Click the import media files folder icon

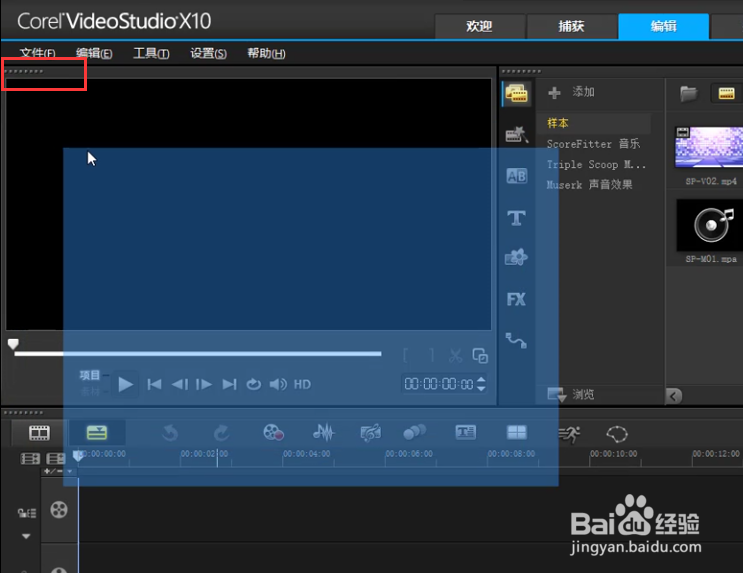688,93
